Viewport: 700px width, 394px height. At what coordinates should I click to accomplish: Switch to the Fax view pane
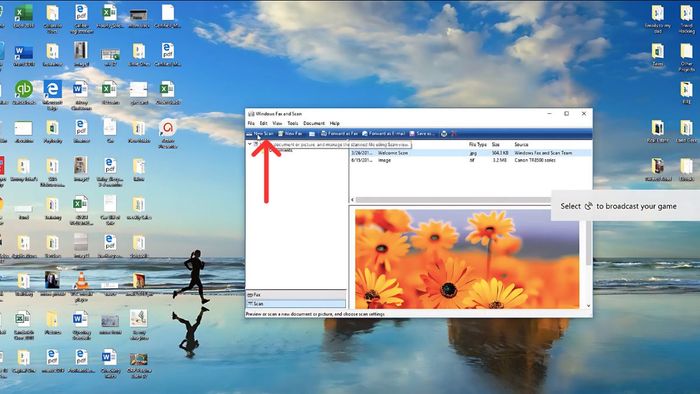click(296, 294)
